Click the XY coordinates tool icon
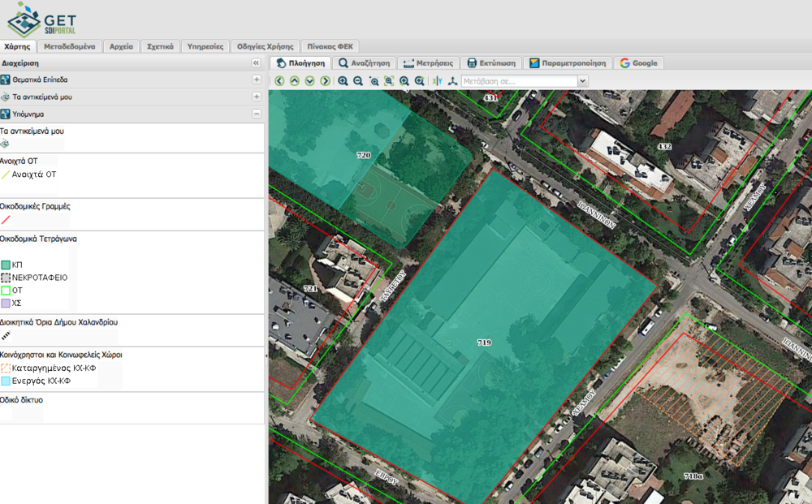The image size is (812, 504). pyautogui.click(x=438, y=81)
